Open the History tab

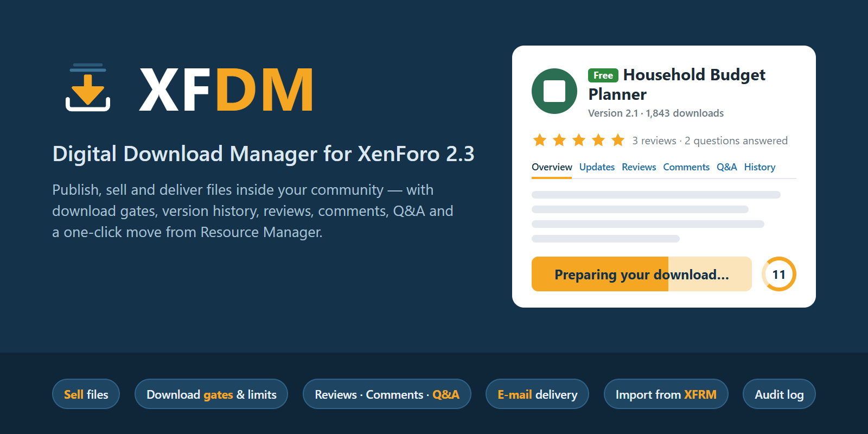(x=759, y=167)
